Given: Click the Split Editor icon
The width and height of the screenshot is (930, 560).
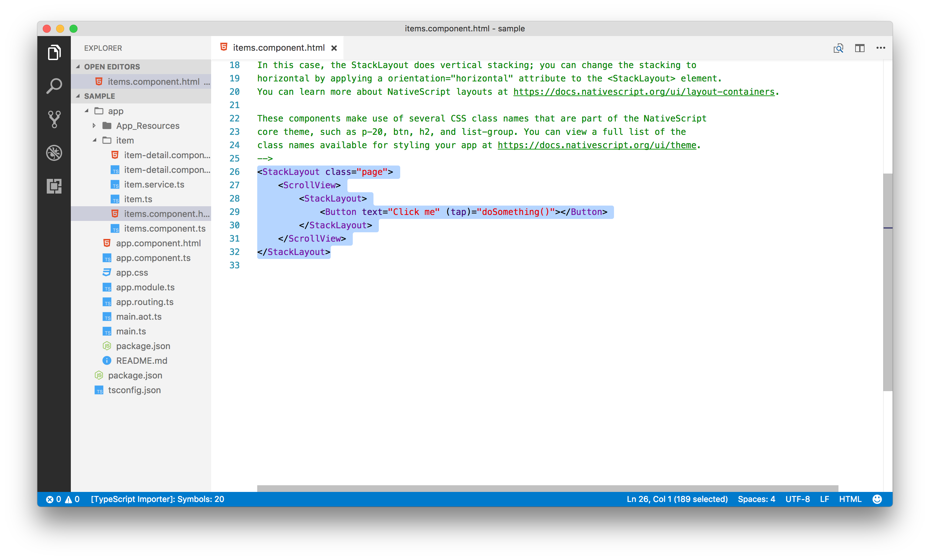Looking at the screenshot, I should 860,48.
